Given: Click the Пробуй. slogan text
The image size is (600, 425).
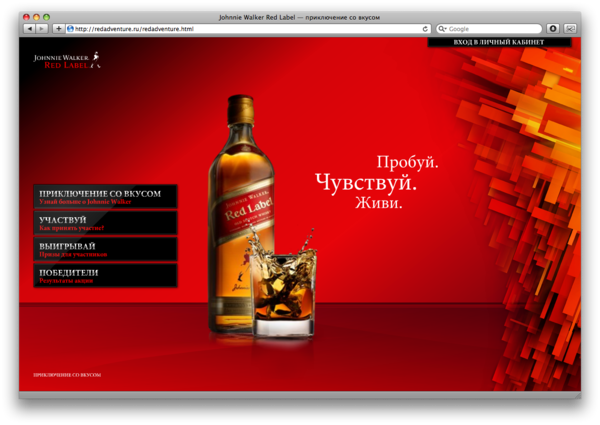Looking at the screenshot, I should click(x=408, y=162).
